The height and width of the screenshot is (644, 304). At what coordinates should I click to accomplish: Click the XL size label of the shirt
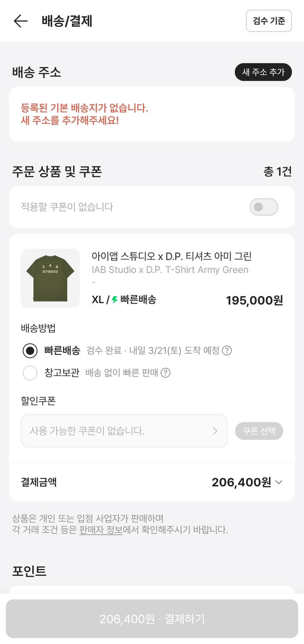click(x=97, y=300)
